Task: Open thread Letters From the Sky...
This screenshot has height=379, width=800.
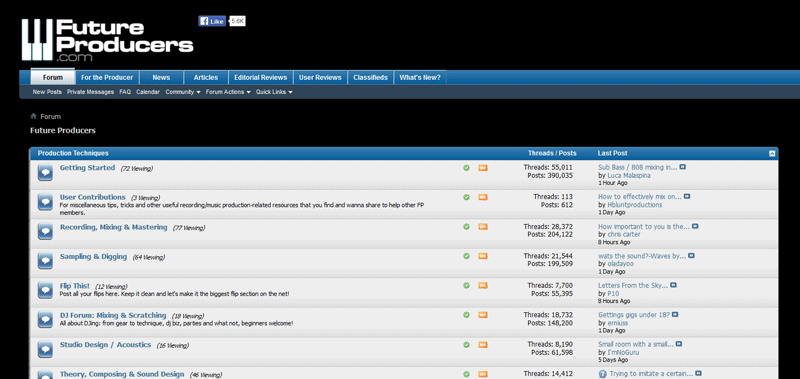Action: (633, 286)
